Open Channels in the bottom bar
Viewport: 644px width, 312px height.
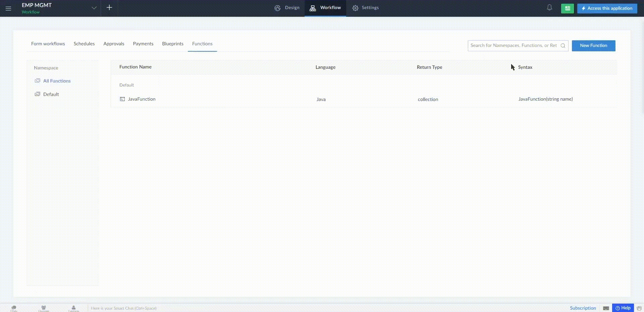coord(44,308)
